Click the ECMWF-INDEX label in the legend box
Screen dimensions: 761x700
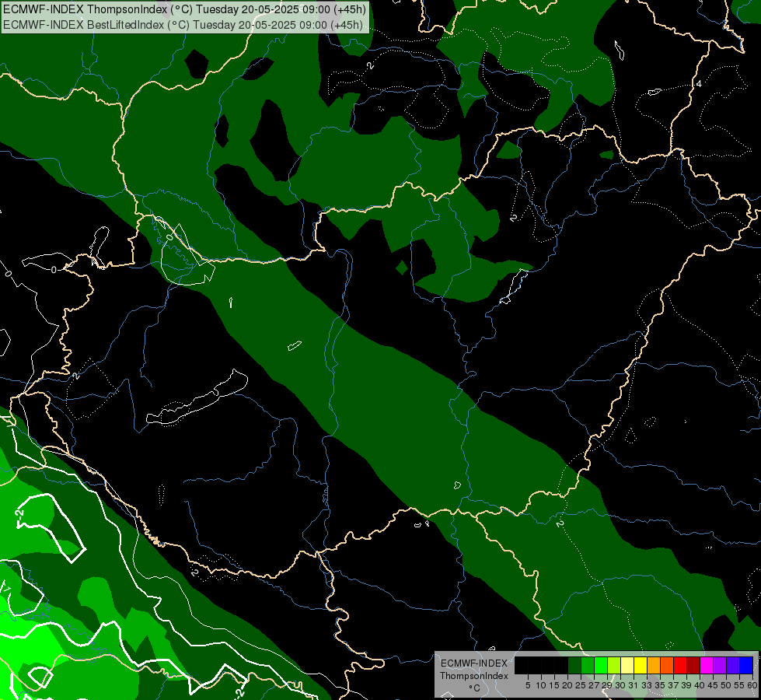[x=474, y=663]
